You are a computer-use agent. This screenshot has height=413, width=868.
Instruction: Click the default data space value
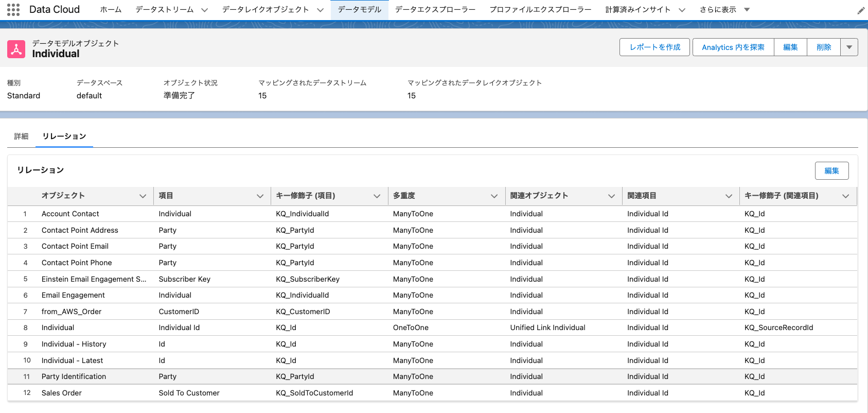[x=90, y=95]
